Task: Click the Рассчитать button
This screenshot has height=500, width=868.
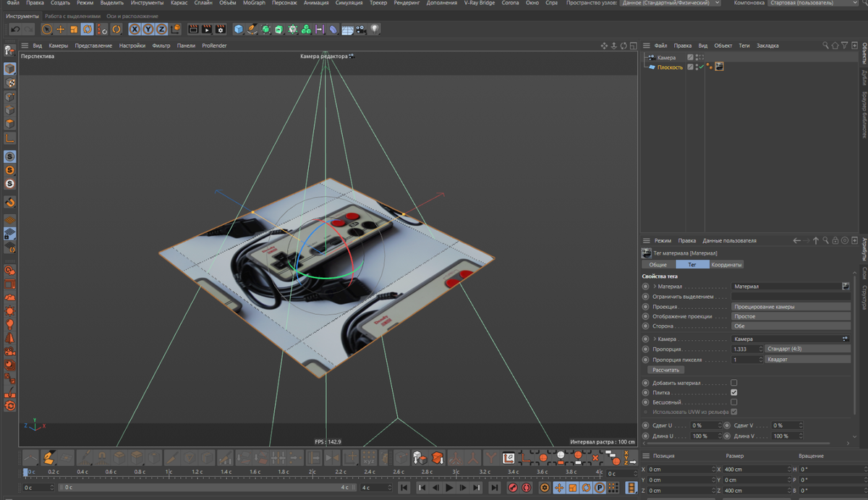Action: tap(665, 370)
